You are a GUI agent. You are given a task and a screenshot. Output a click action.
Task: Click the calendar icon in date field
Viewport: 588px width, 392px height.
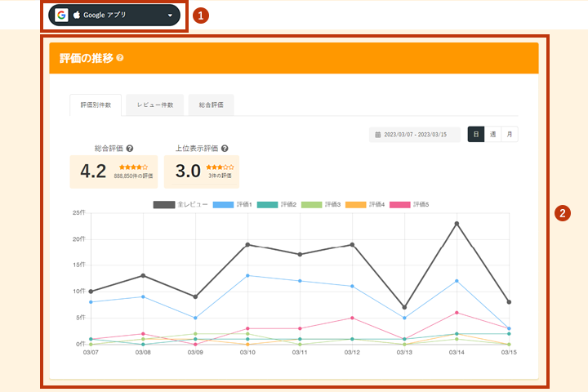click(377, 135)
